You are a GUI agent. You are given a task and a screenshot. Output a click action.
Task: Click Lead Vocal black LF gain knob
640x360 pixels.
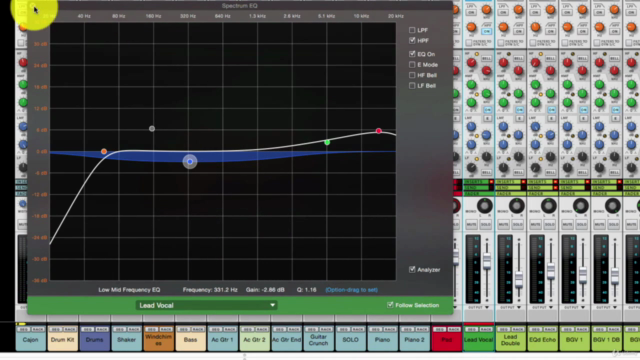471,167
